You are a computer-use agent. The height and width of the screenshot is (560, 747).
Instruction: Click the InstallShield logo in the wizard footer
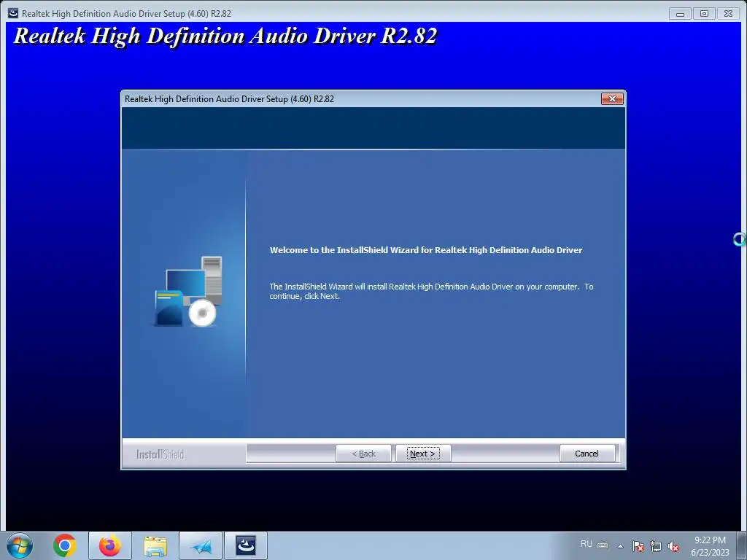click(x=160, y=454)
